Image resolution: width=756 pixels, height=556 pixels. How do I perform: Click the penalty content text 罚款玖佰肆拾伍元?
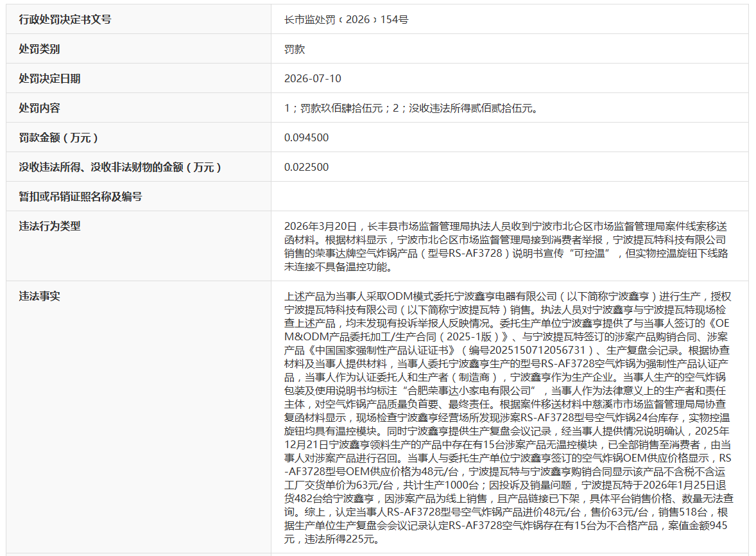pyautogui.click(x=341, y=108)
